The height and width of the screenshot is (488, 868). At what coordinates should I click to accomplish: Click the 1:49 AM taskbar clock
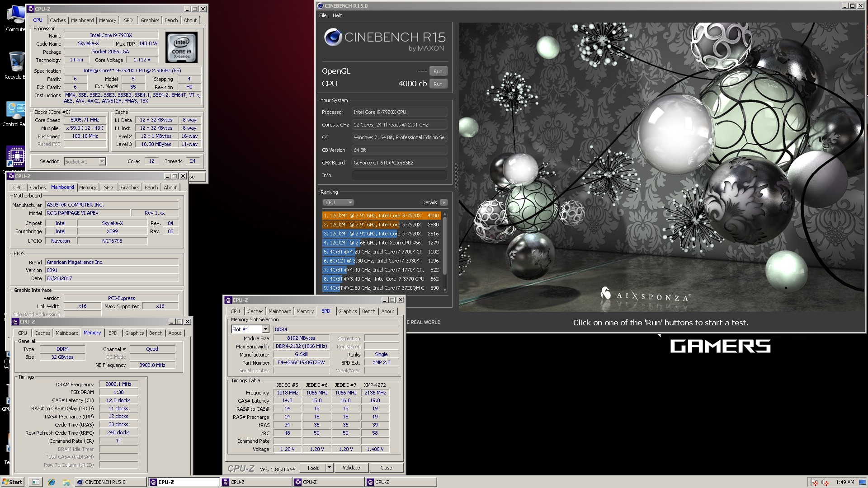845,482
